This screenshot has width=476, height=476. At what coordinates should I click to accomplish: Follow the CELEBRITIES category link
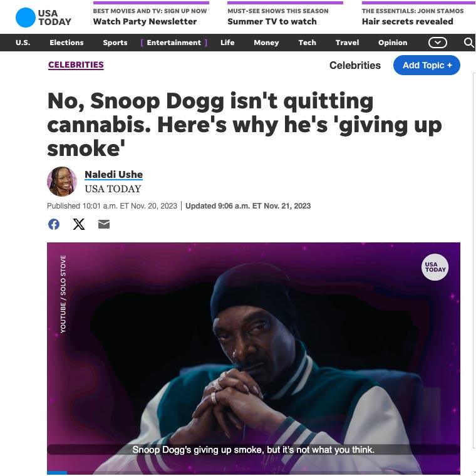(76, 65)
